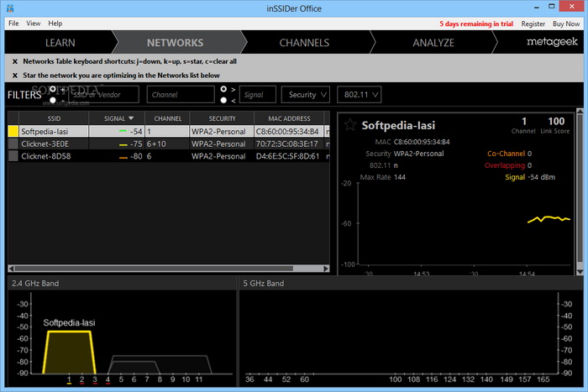Click the Softpedia-Iasi label in 2.4 GHz graph
The image size is (588, 392).
(69, 322)
